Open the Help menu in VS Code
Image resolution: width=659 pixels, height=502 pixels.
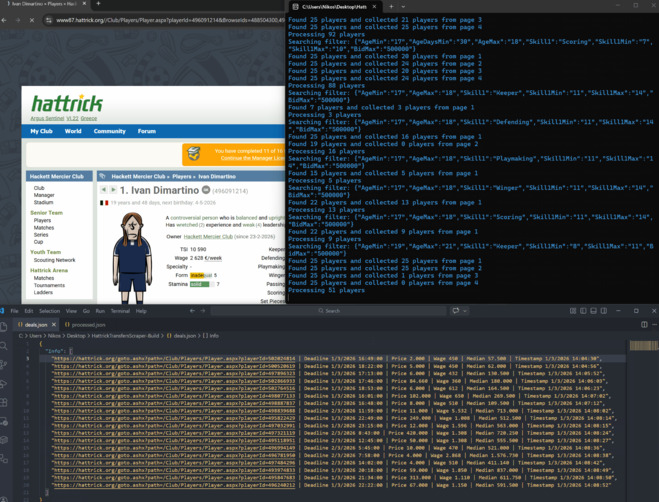141,311
